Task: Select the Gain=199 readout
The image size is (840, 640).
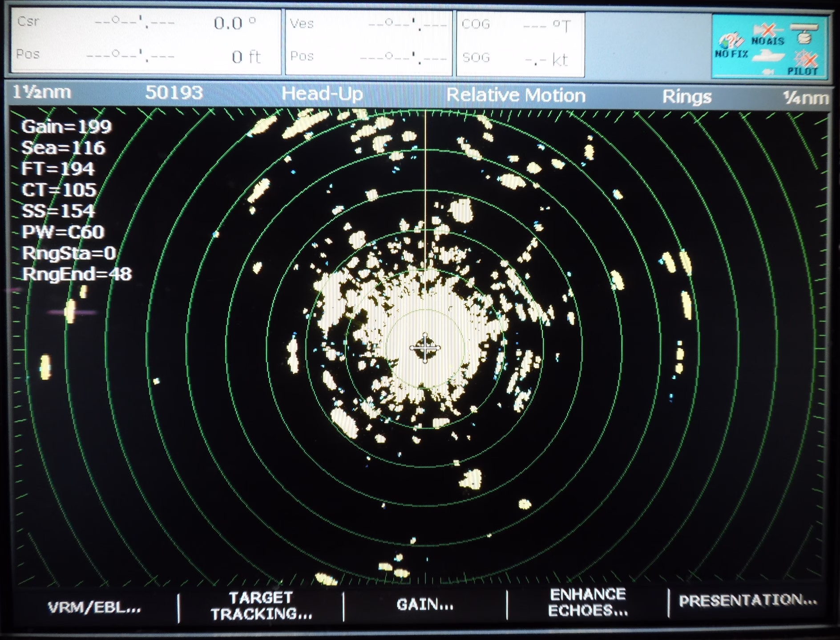Action: [x=66, y=127]
